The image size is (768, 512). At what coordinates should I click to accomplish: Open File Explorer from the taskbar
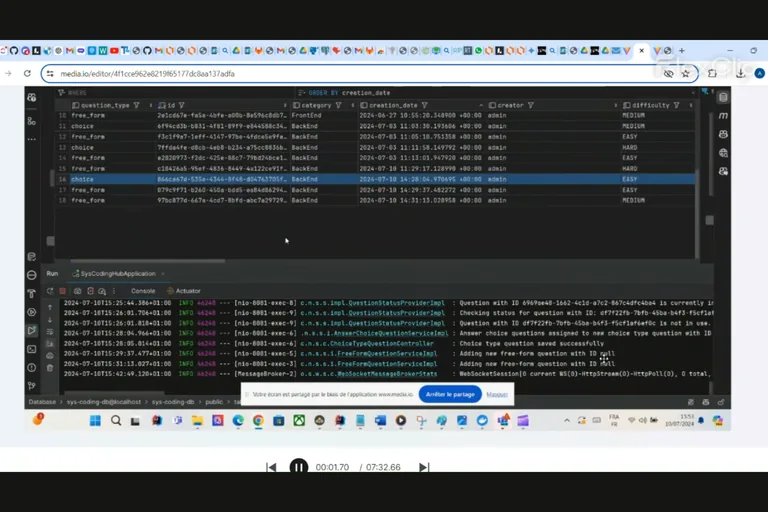click(197, 420)
